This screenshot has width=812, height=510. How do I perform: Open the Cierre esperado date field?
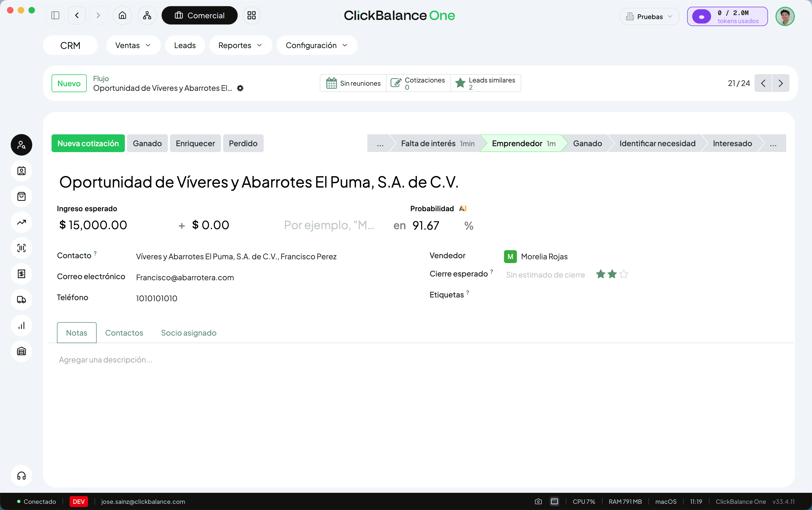pos(545,275)
